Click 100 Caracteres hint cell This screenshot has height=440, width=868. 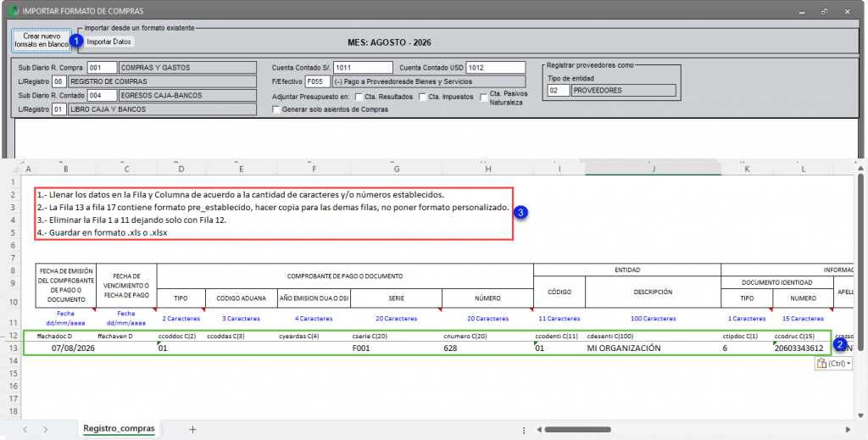654,319
